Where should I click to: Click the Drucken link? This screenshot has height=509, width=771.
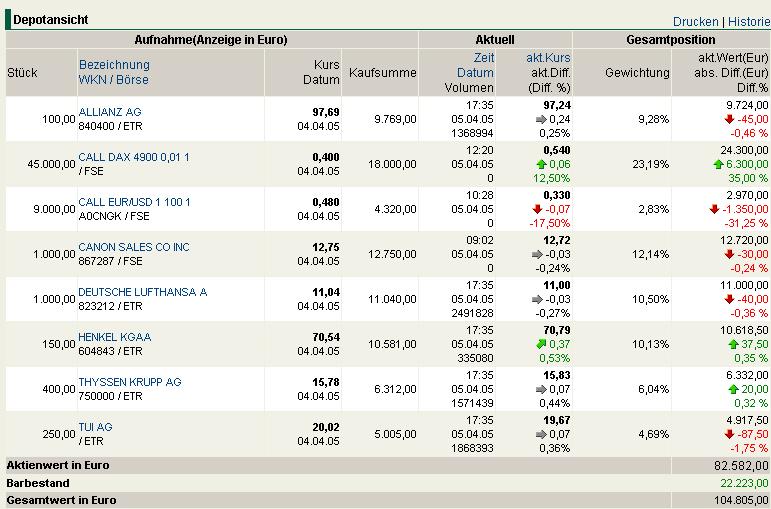[695, 22]
